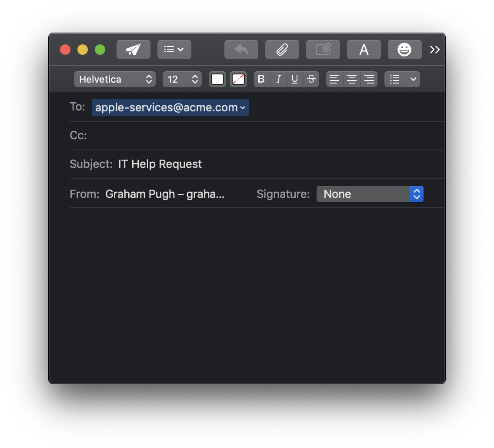
Task: Click the markup attachment icon
Action: click(x=323, y=50)
